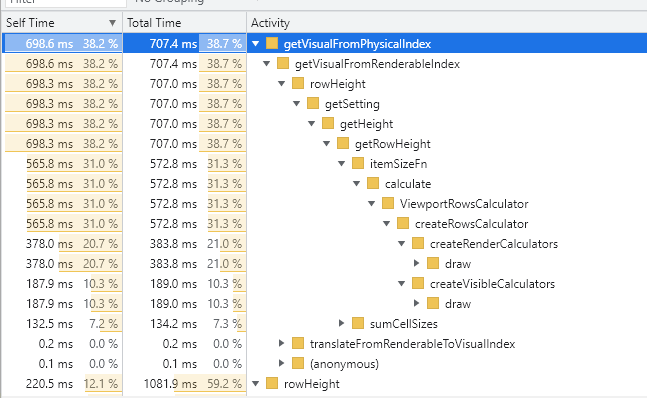
Task: Click the Self Time sort arrow
Action: pyautogui.click(x=112, y=23)
